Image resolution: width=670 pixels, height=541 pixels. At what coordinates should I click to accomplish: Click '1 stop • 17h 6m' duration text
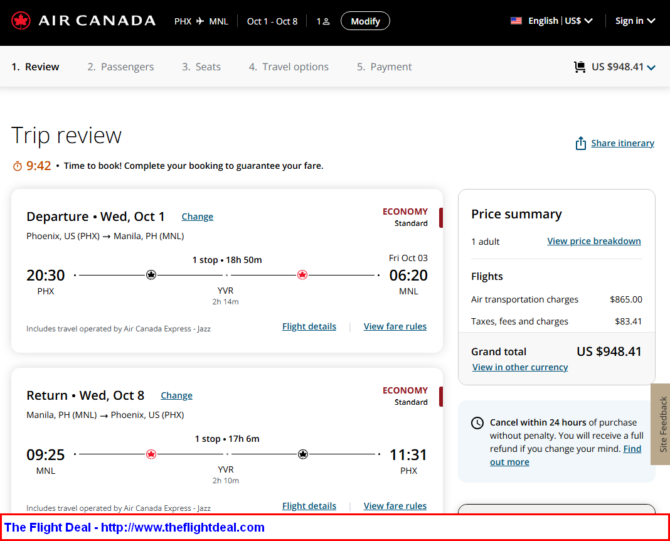227,439
